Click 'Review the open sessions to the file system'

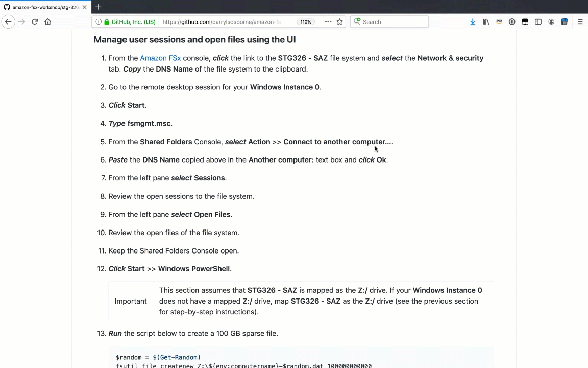(x=181, y=196)
